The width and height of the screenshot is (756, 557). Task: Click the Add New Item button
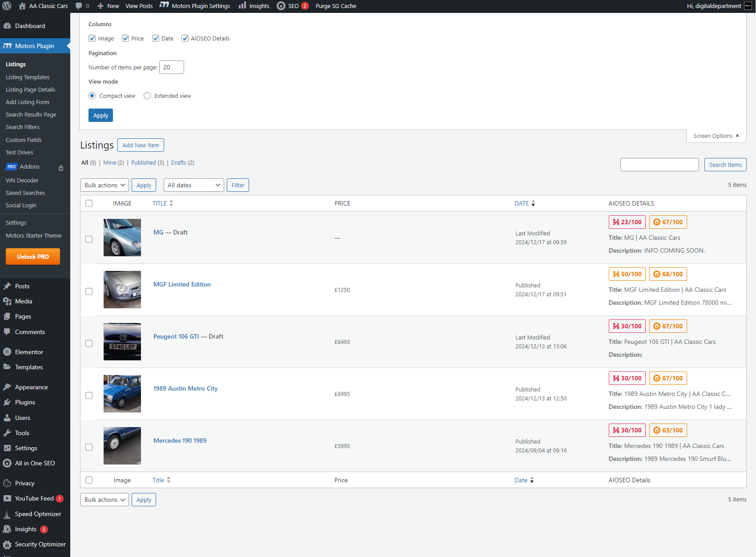pos(141,145)
